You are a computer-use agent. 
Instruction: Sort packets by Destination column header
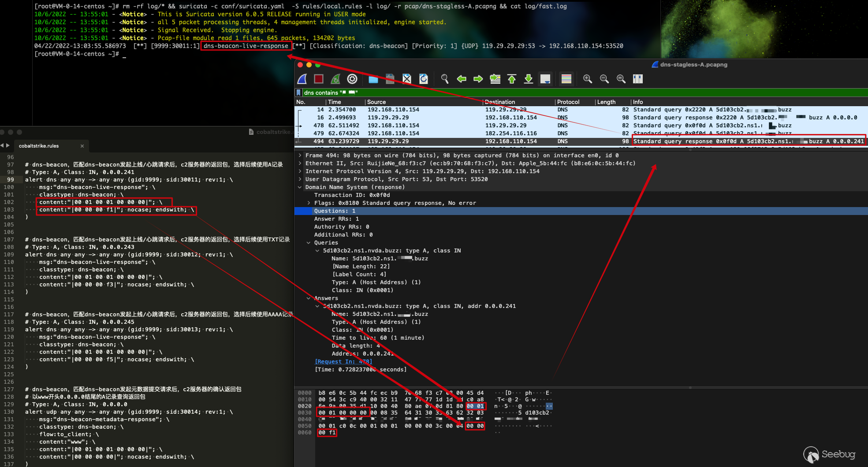[x=519, y=102]
